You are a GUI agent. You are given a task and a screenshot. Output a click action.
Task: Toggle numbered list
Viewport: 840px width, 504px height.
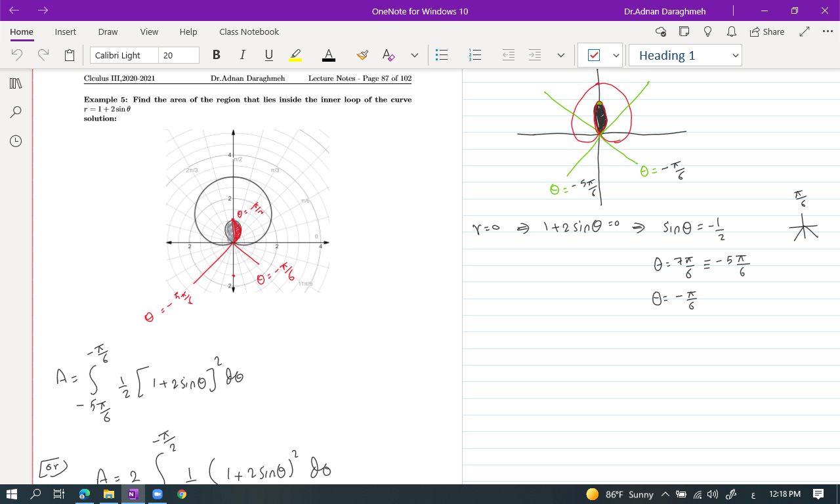[x=476, y=55]
